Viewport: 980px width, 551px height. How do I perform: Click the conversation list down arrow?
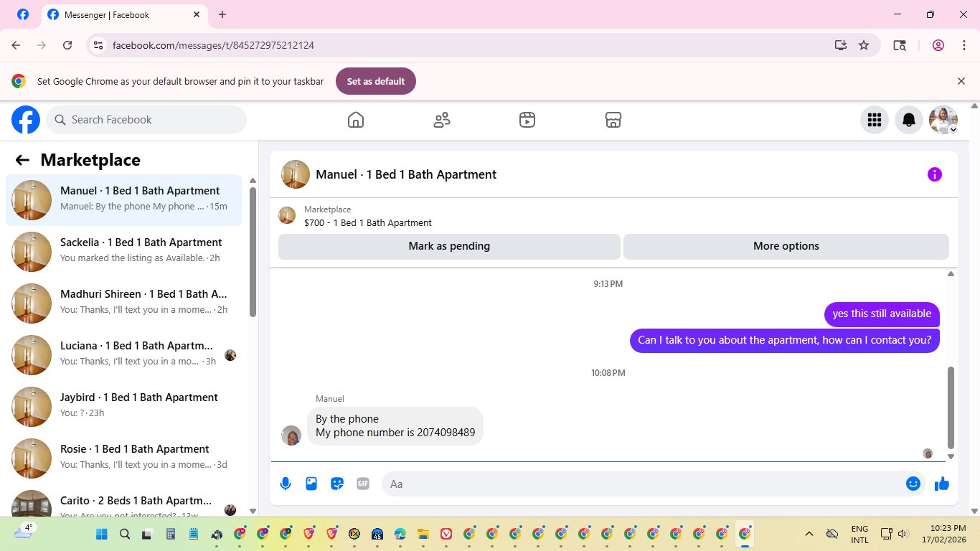pos(253,511)
